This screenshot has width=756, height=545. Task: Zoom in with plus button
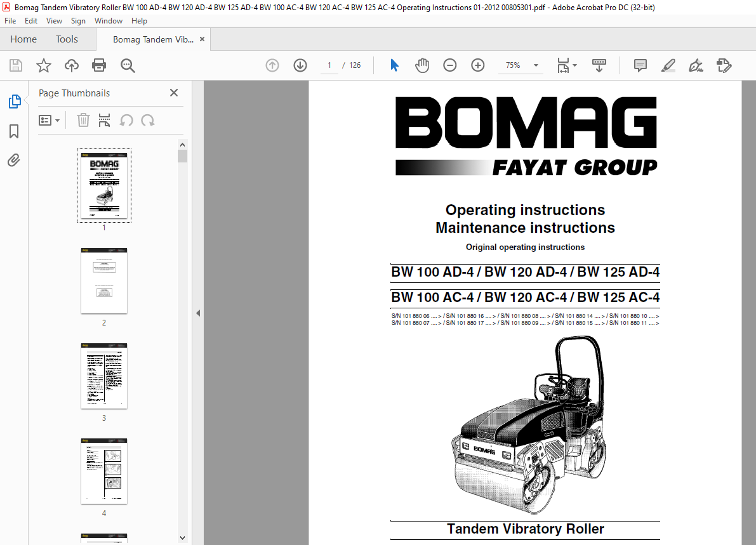click(478, 65)
